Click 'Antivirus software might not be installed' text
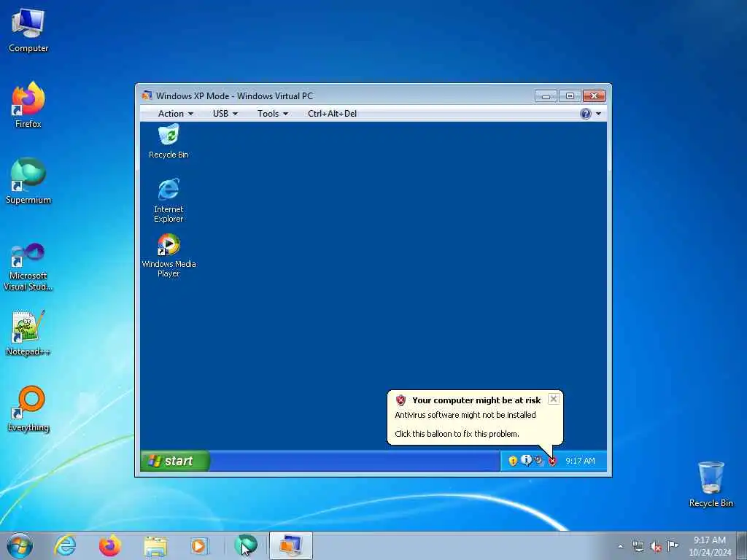The width and height of the screenshot is (747, 560). pos(465,415)
